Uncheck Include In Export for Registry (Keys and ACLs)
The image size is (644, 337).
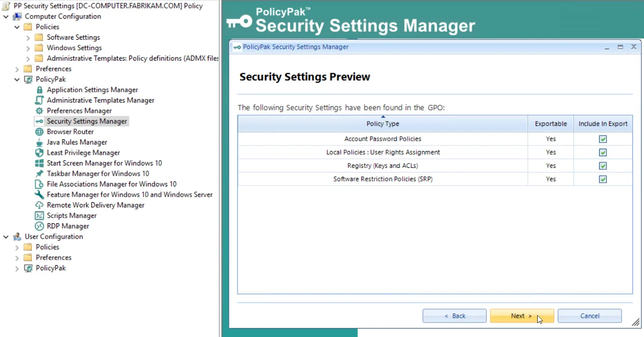603,166
